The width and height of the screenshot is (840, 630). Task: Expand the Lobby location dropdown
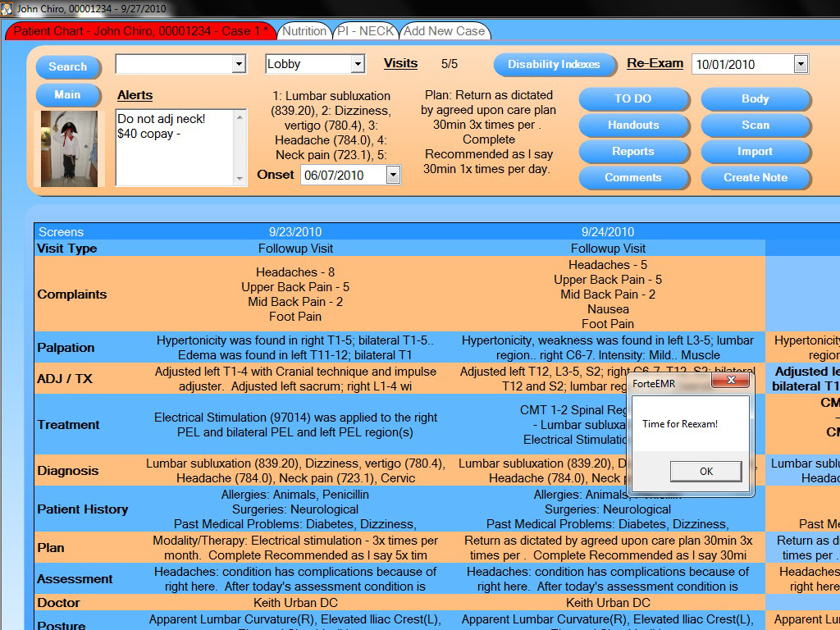coord(358,64)
